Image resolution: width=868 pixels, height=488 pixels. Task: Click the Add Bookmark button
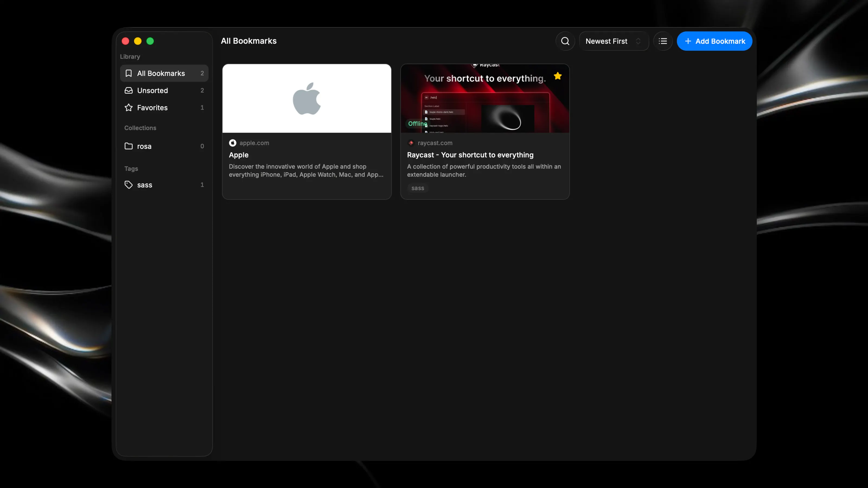click(714, 41)
